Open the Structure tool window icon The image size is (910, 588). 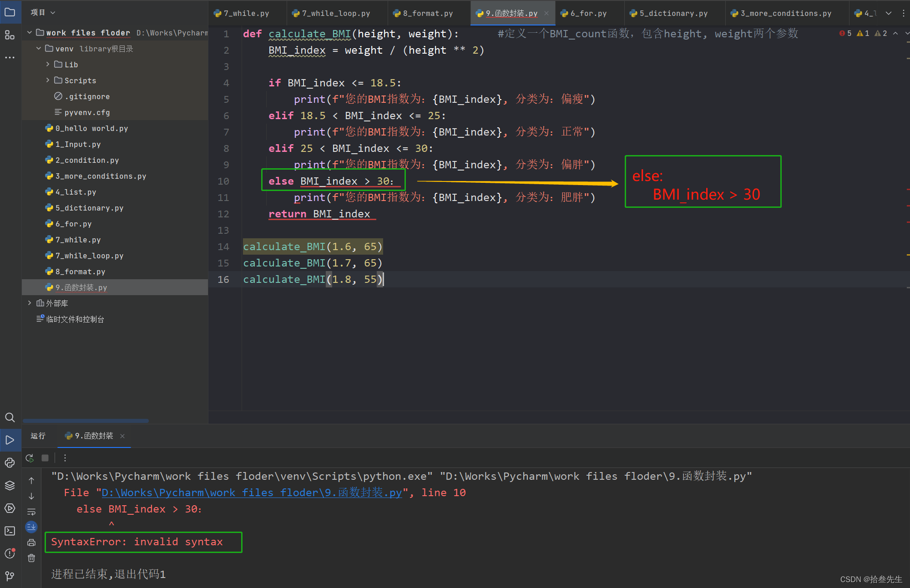click(10, 35)
